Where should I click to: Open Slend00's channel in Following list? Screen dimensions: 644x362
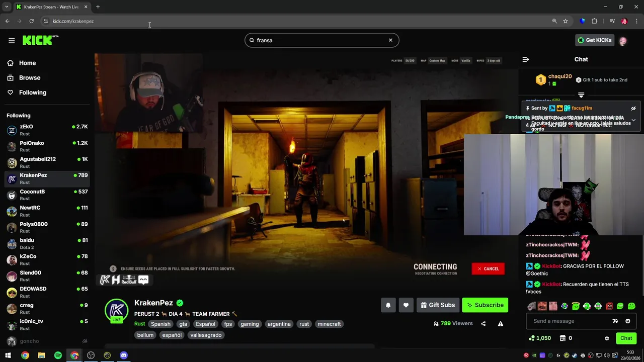click(x=47, y=276)
